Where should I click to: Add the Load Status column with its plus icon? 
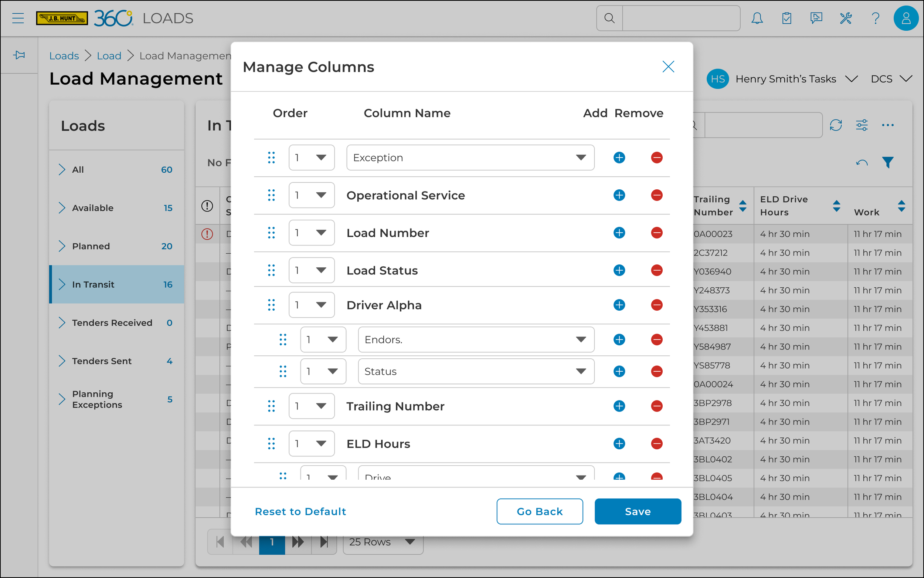619,270
